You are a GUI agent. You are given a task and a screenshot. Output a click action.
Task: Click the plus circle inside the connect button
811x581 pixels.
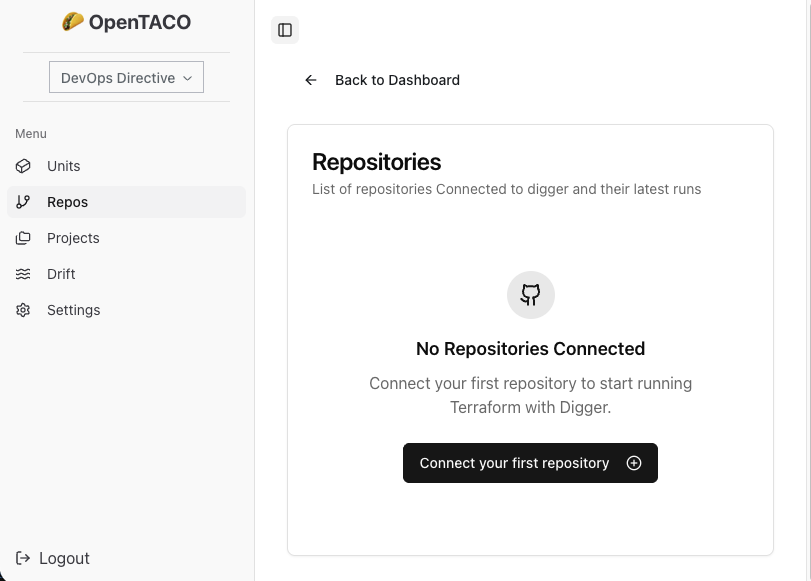(x=634, y=463)
